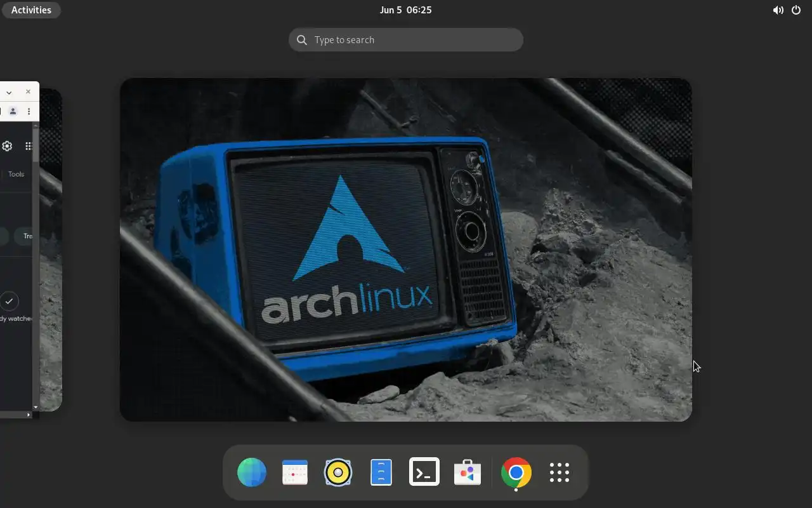Open volume control in top bar

click(778, 10)
